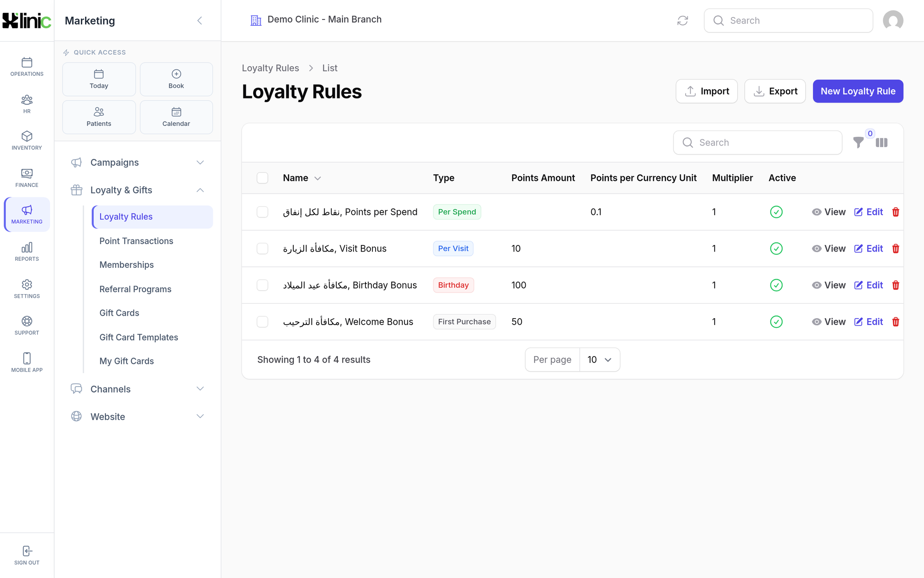The width and height of the screenshot is (924, 578).
Task: Expand the Website menu group
Action: [137, 417]
